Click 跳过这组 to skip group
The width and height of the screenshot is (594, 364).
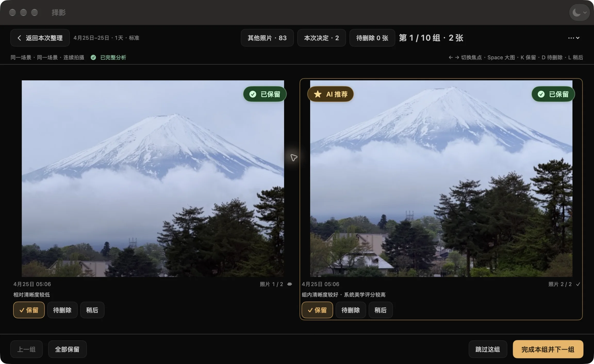pos(488,349)
